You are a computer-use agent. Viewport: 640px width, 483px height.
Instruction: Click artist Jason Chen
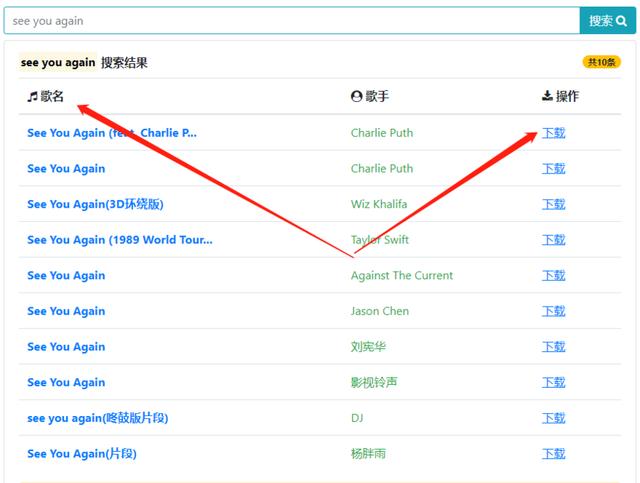pyautogui.click(x=380, y=311)
